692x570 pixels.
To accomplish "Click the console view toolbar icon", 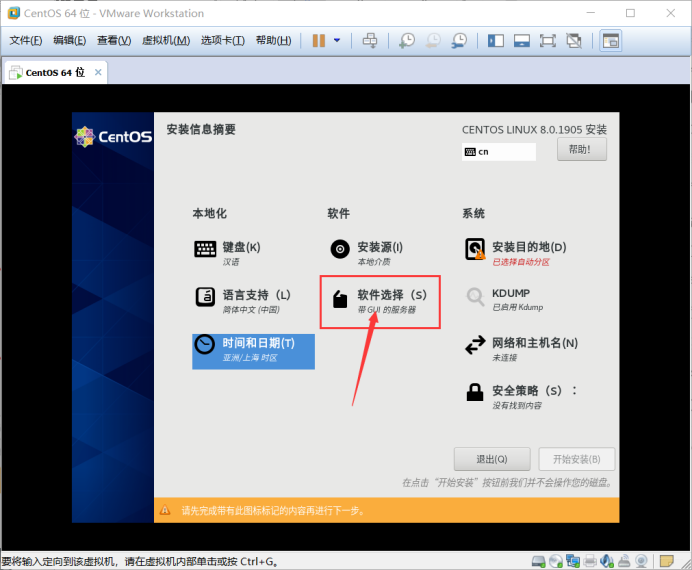I will 611,41.
